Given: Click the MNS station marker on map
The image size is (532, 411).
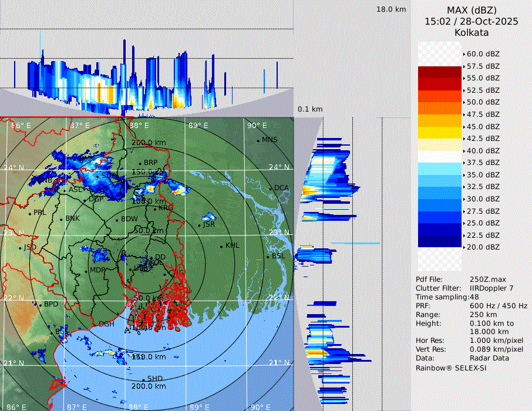Looking at the screenshot, I should click(258, 140).
